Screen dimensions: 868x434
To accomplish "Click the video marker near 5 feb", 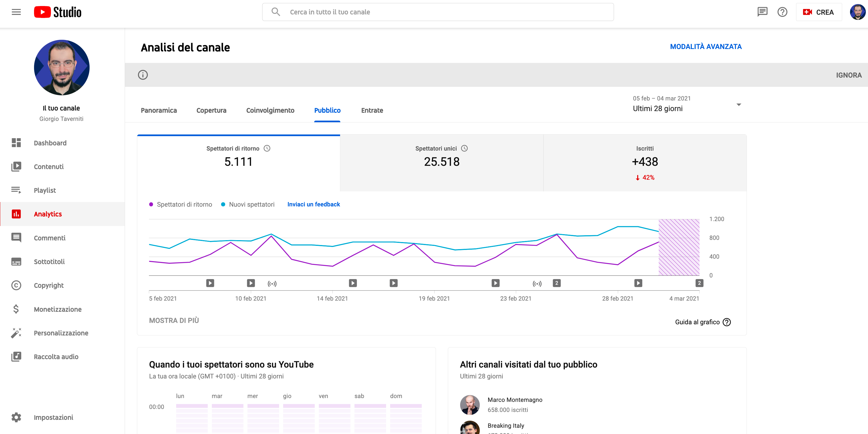I will click(210, 283).
